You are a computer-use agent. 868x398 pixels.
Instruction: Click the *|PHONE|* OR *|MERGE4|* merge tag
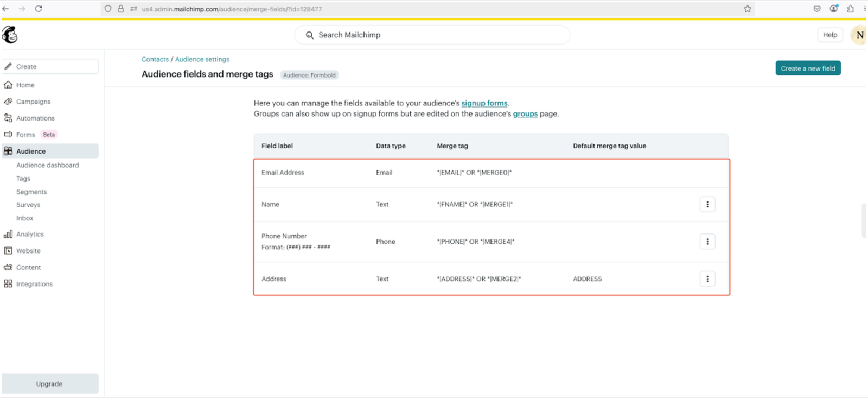click(476, 242)
